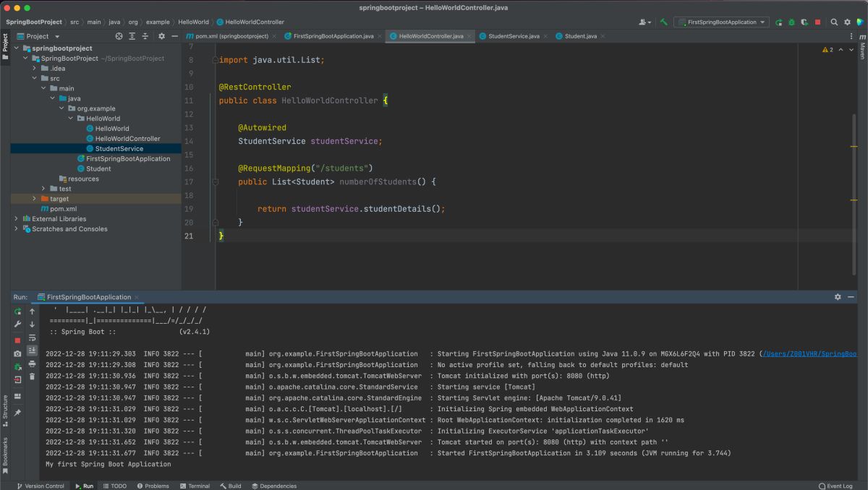
Task: Run FirstSpringBootApplication with the green play icon
Action: pyautogui.click(x=780, y=22)
